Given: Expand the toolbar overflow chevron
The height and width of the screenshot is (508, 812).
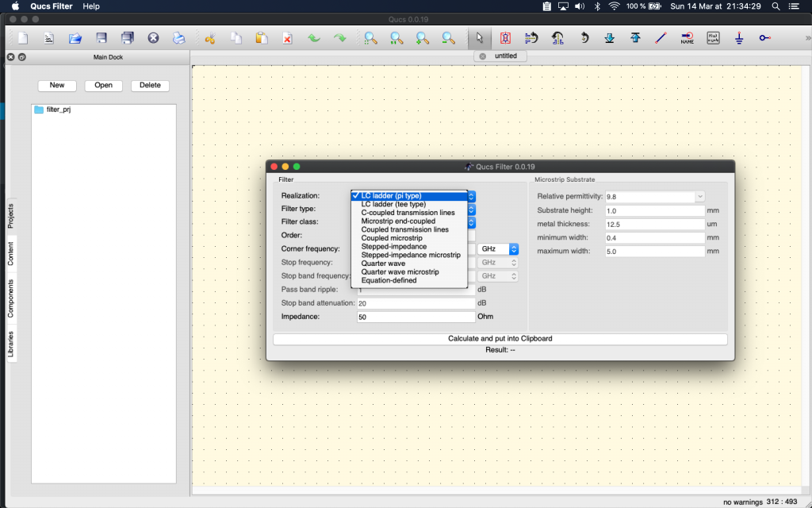Looking at the screenshot, I should click(x=808, y=38).
